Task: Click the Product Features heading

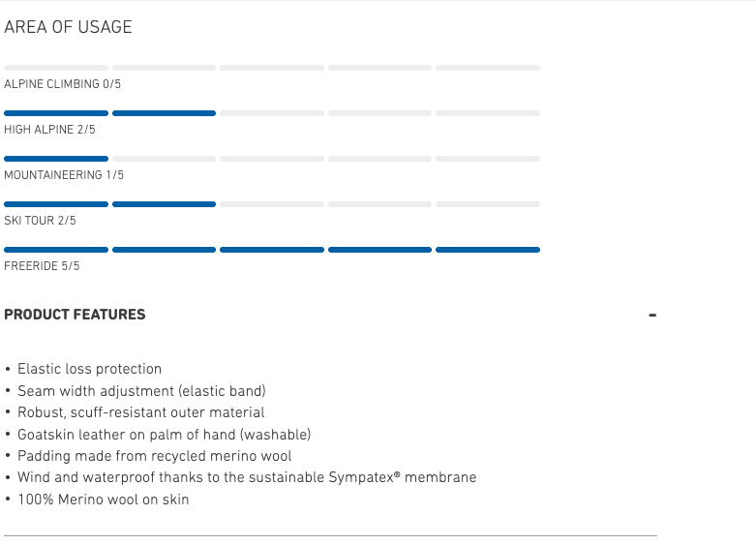Action: point(75,315)
